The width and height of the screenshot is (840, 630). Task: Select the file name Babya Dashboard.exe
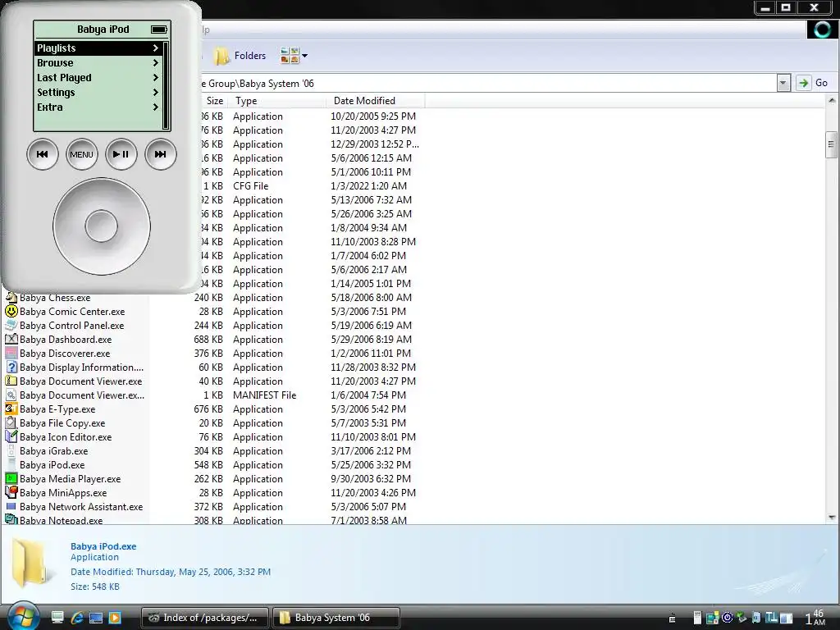66,340
